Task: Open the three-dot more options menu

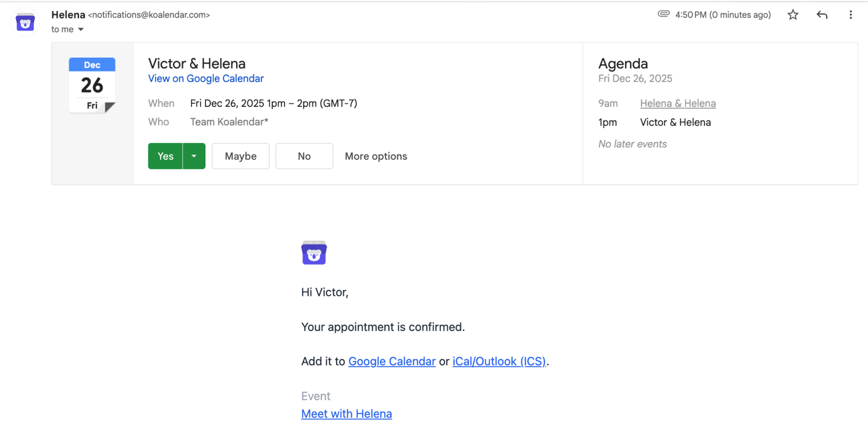Action: click(850, 14)
